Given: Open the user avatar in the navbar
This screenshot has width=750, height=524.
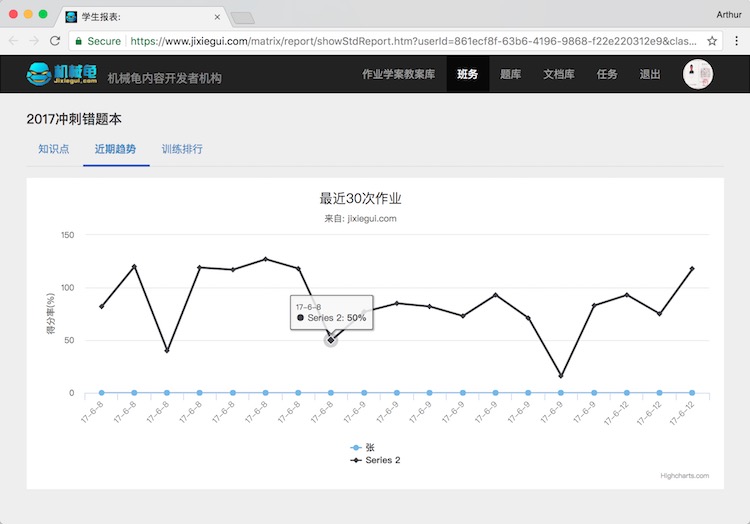Looking at the screenshot, I should tap(698, 75).
